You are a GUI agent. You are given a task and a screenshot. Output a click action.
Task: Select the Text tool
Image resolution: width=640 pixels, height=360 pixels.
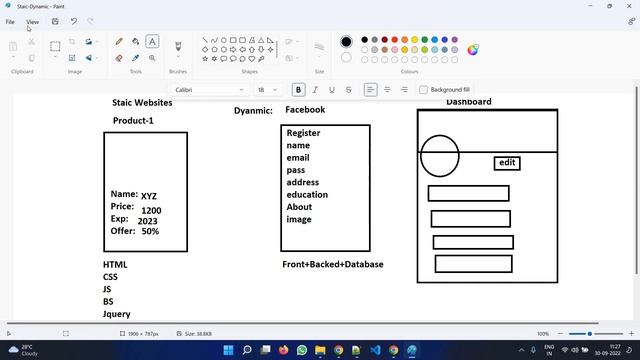coord(152,41)
